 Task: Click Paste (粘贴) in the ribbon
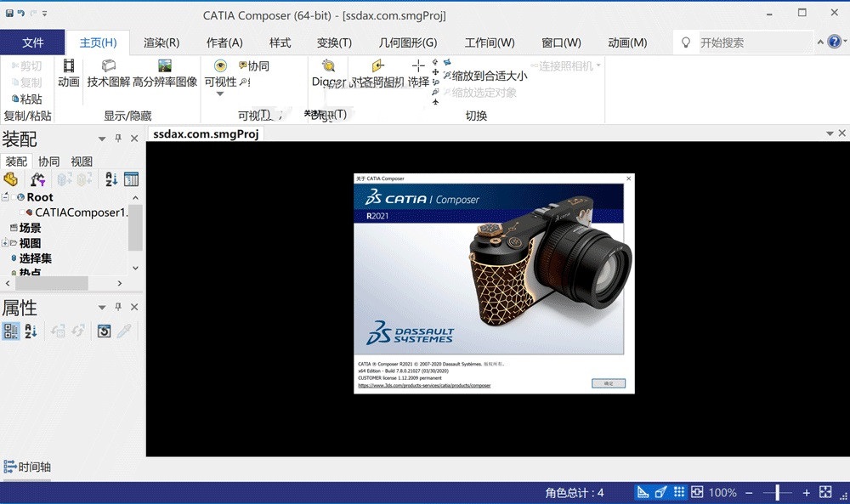point(26,99)
